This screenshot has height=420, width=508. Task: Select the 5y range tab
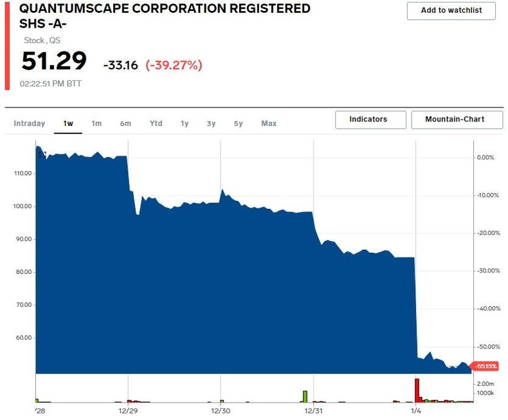click(x=238, y=123)
